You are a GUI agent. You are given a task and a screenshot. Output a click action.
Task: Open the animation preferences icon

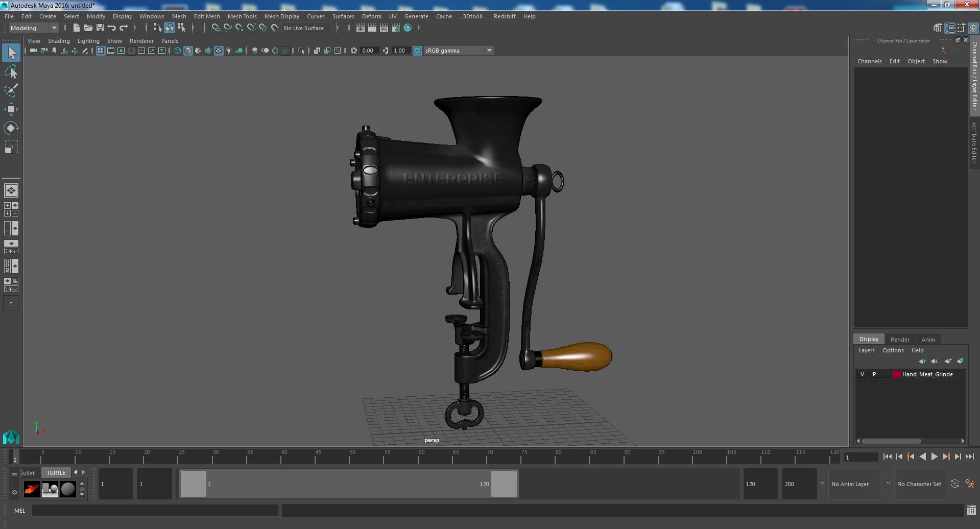click(x=970, y=484)
